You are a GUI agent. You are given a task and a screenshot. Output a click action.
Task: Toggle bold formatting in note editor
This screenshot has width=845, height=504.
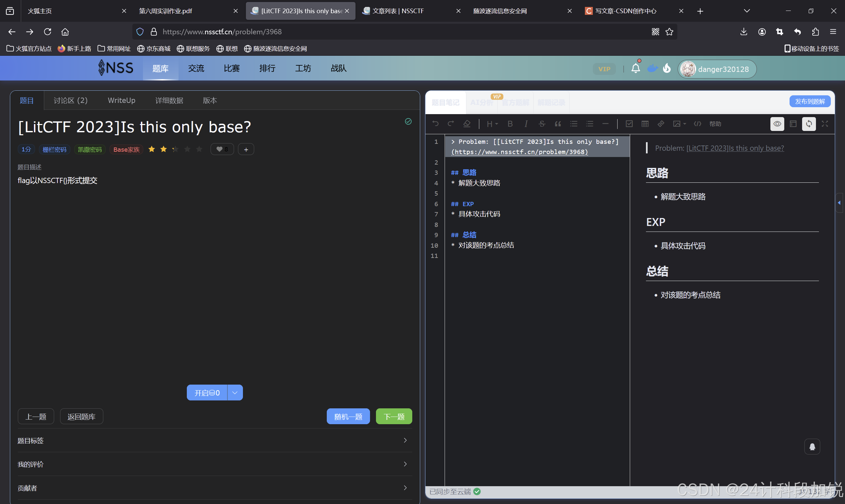(x=510, y=124)
